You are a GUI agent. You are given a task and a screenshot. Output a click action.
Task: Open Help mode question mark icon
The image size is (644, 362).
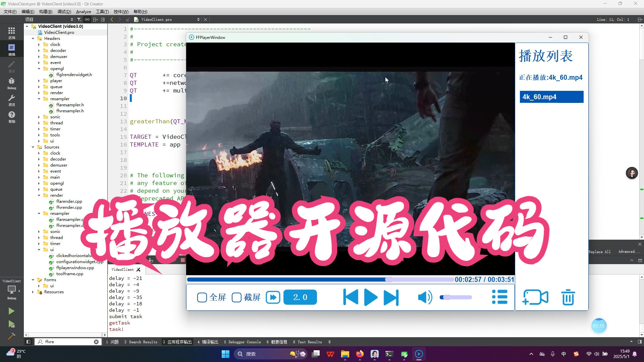tap(12, 117)
